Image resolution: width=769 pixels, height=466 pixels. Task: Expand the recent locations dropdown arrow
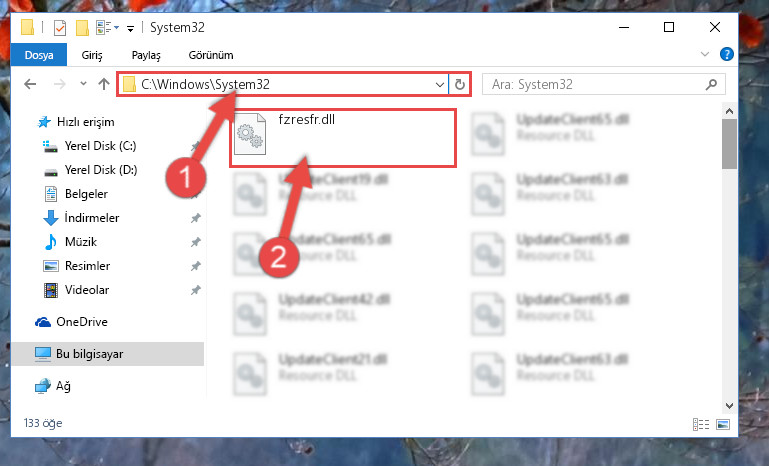(x=83, y=84)
